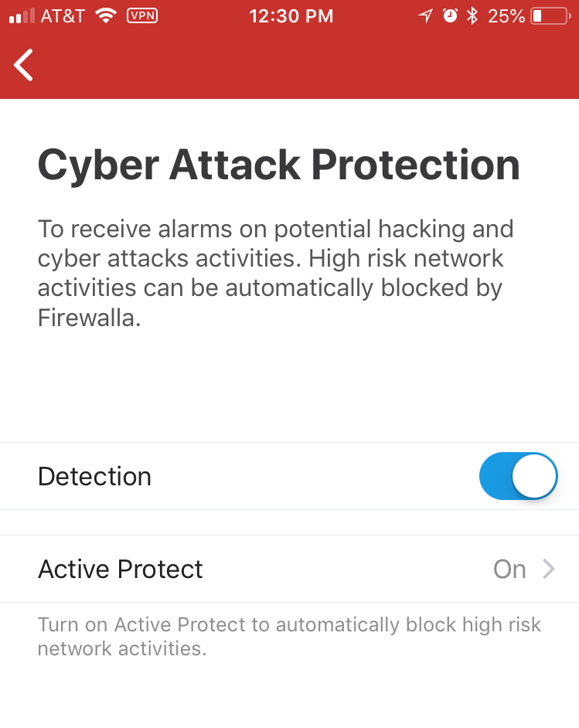This screenshot has height=728, width=579.
Task: Tap the VPN indicator in the status bar
Action: point(142,15)
